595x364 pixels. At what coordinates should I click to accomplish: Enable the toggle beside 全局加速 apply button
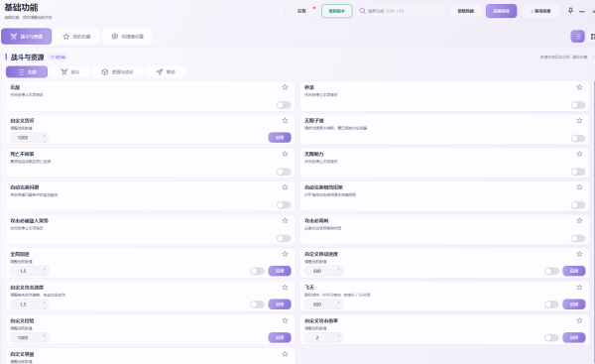pyautogui.click(x=257, y=271)
